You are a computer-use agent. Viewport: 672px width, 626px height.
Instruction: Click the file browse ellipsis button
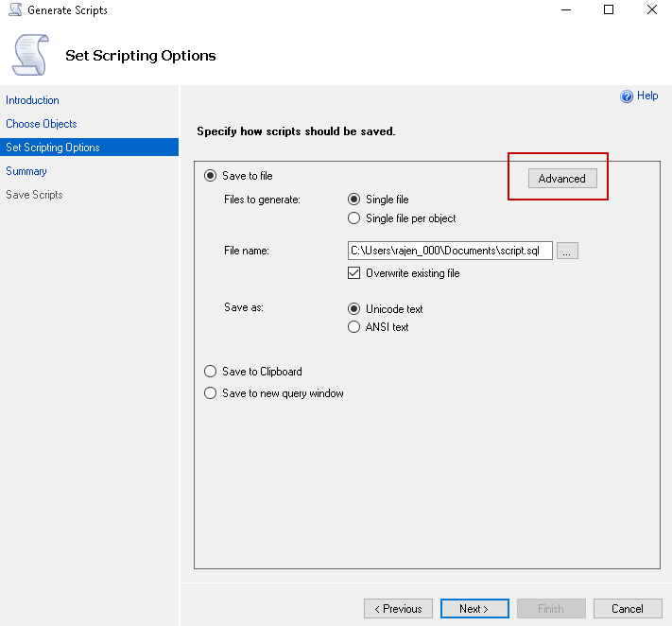(x=567, y=251)
